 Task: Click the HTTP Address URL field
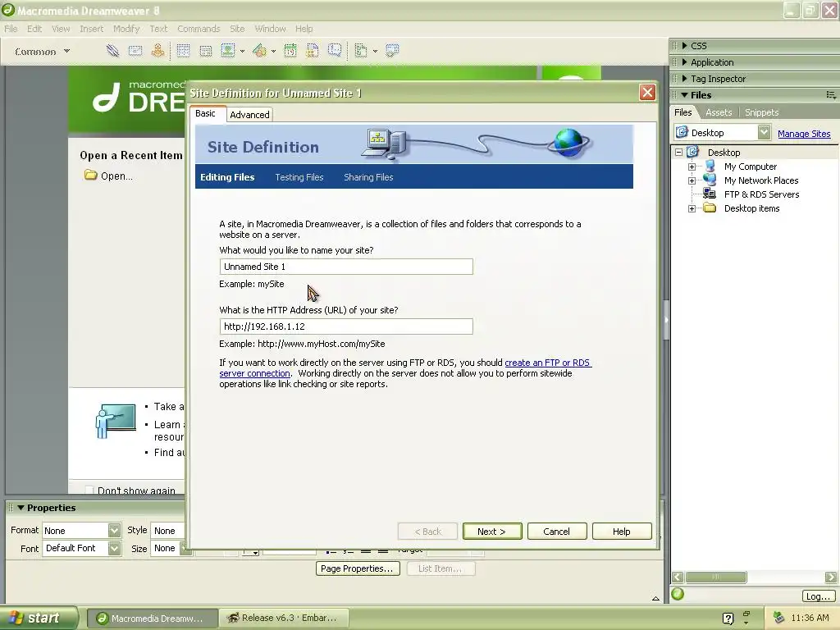click(346, 326)
